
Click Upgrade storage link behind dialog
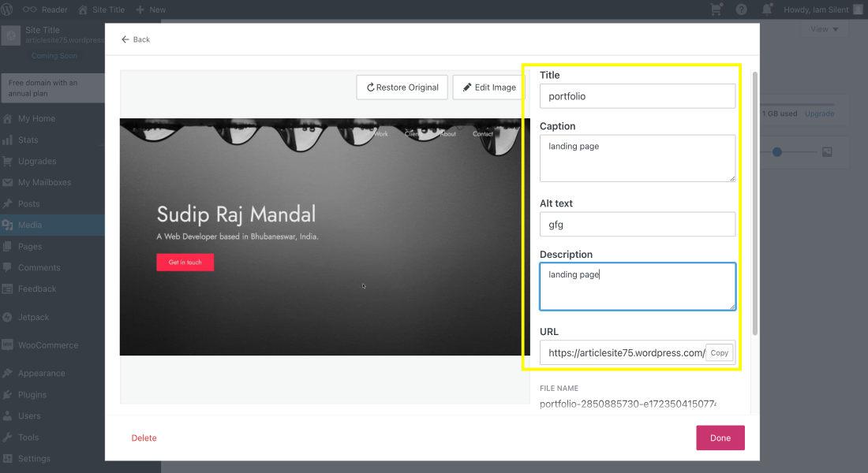pos(819,114)
